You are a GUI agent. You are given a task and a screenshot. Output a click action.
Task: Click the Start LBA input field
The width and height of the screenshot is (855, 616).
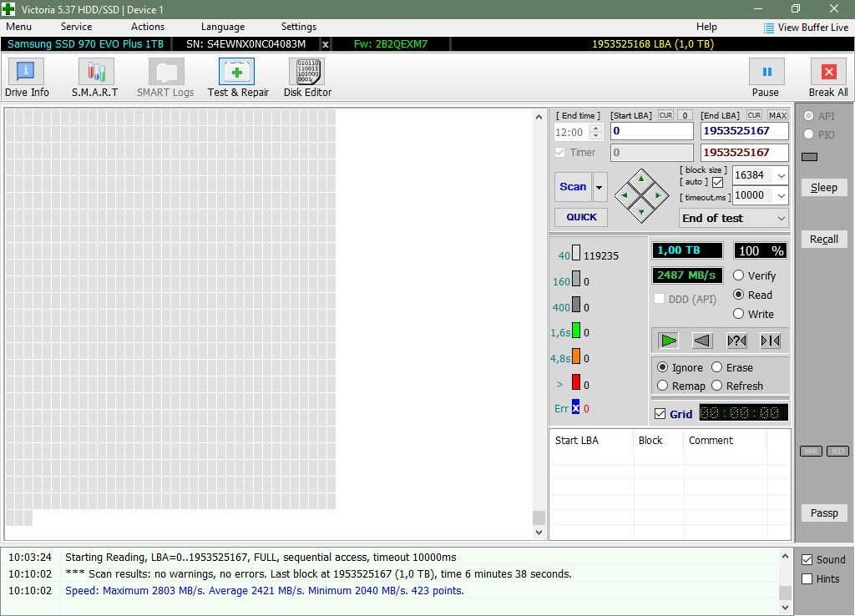[651, 131]
